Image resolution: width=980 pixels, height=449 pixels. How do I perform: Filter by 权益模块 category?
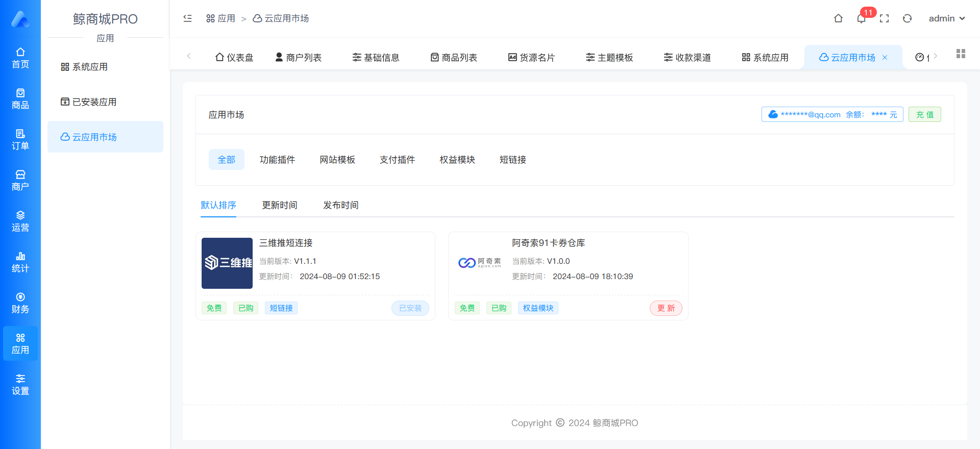coord(457,160)
